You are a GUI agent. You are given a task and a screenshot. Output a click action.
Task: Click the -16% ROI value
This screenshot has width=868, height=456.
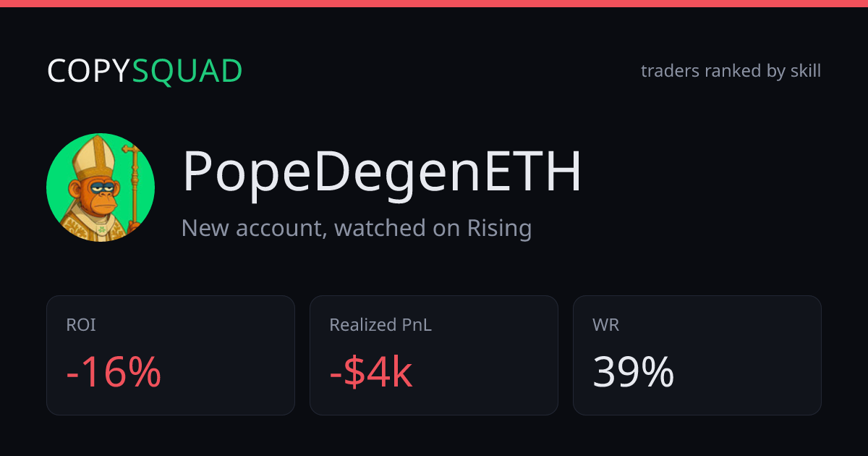[114, 373]
